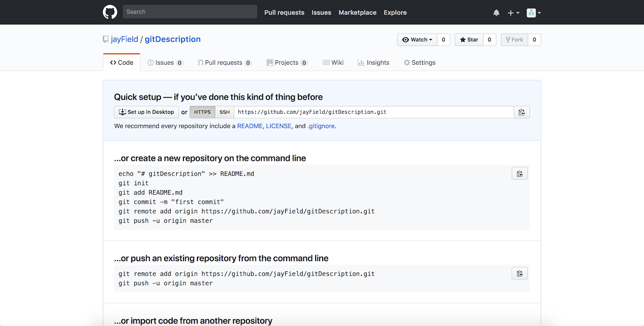Click the LICENSE link
644x326 pixels.
pos(279,126)
